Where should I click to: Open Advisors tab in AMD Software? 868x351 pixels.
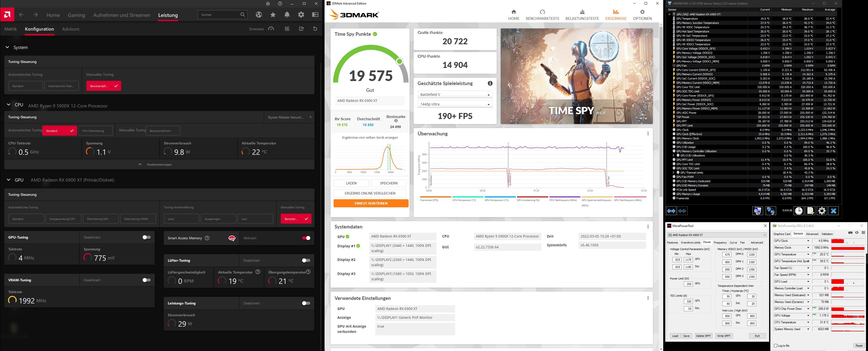71,29
